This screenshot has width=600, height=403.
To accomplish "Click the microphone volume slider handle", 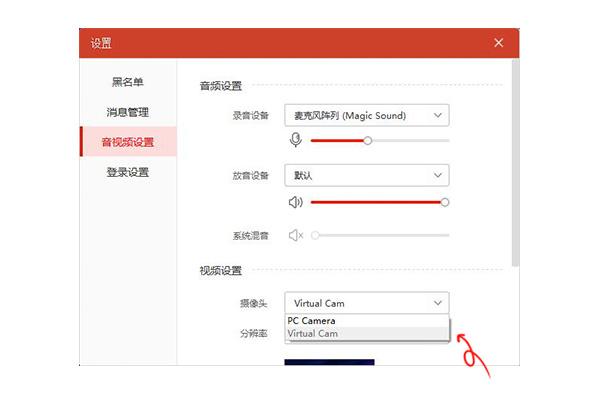I will 368,141.
